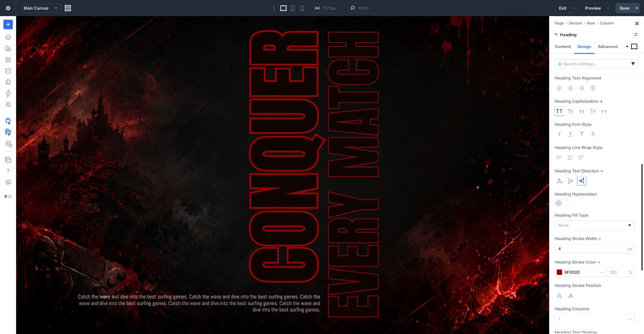Open the lightning bolt icon in sidebar

[x=8, y=93]
